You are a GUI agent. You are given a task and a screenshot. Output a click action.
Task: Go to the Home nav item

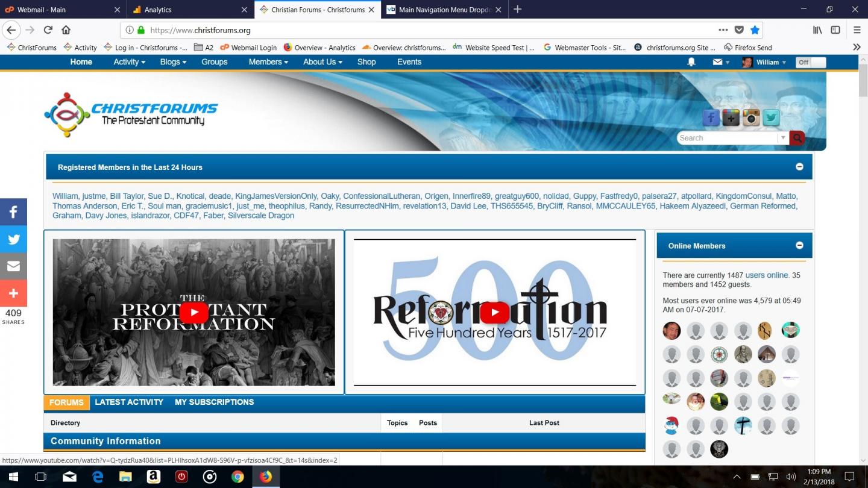(x=81, y=62)
